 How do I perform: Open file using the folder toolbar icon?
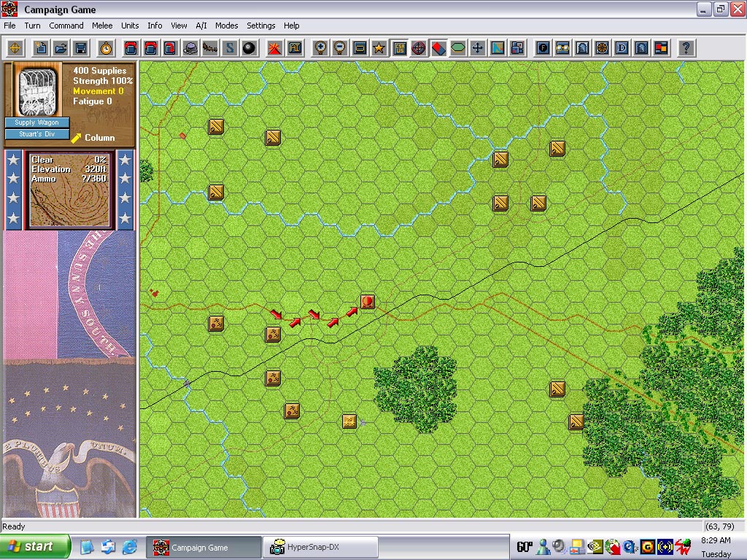coord(61,48)
